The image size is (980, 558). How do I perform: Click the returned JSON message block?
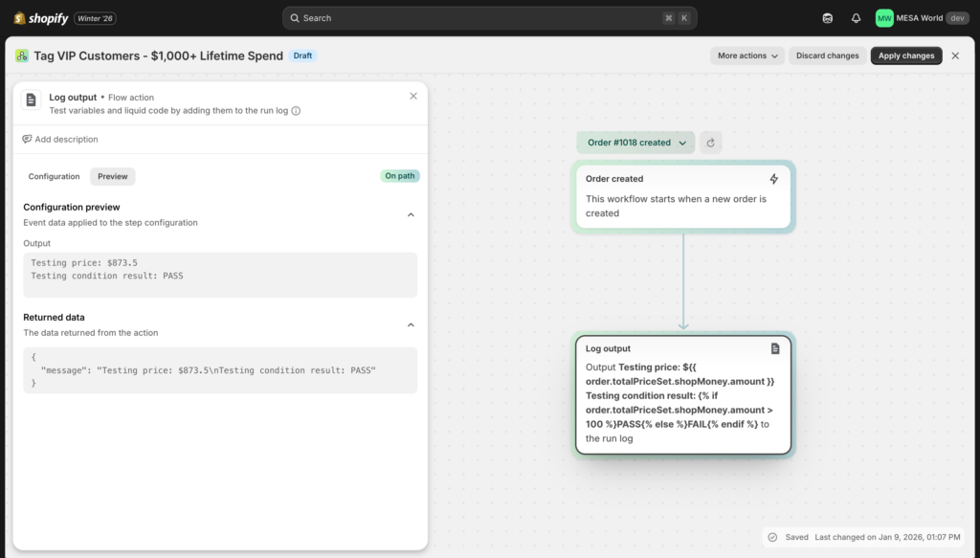coord(220,369)
